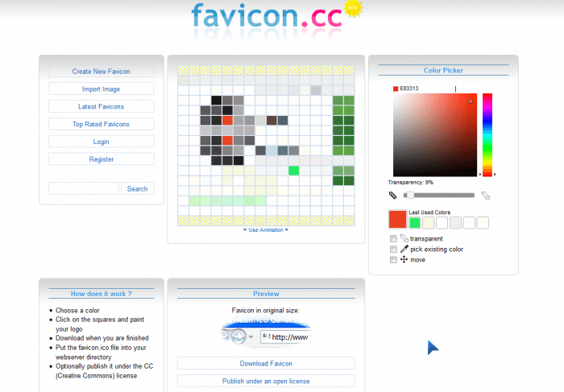This screenshot has width=564, height=392.
Task: Click the transparent eraser icon
Action: coord(404,238)
